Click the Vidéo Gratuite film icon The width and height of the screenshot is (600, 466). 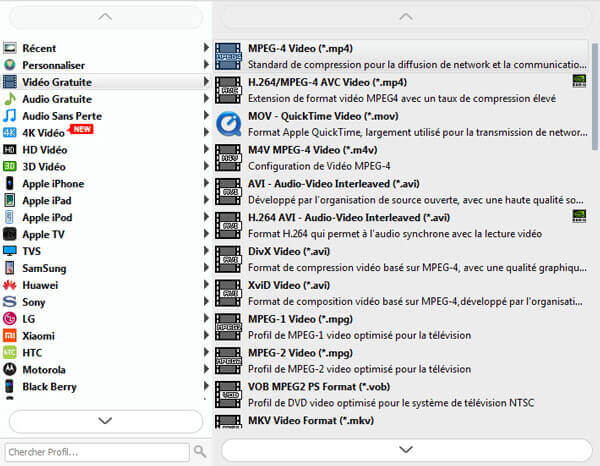click(x=10, y=81)
